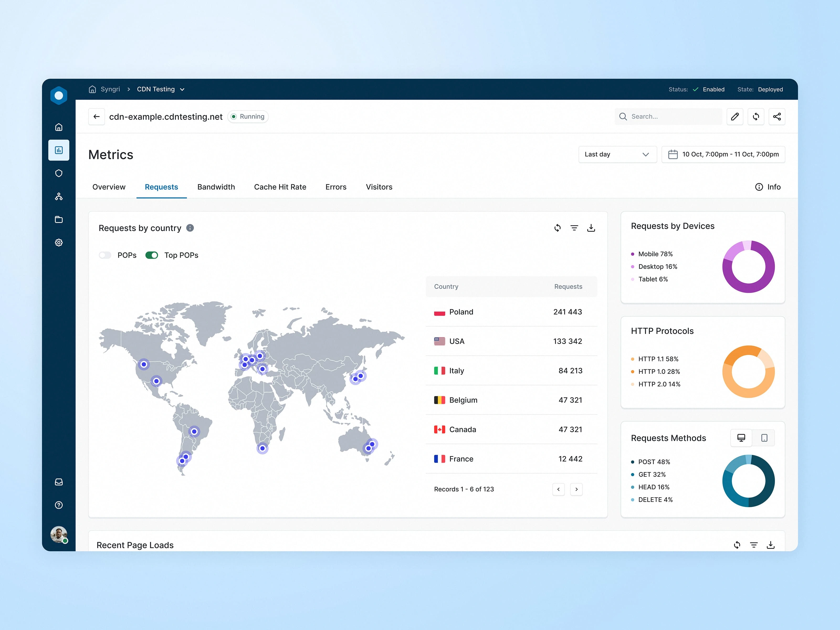This screenshot has height=630, width=840.
Task: Switch Requests Methods to mobile view
Action: [764, 438]
